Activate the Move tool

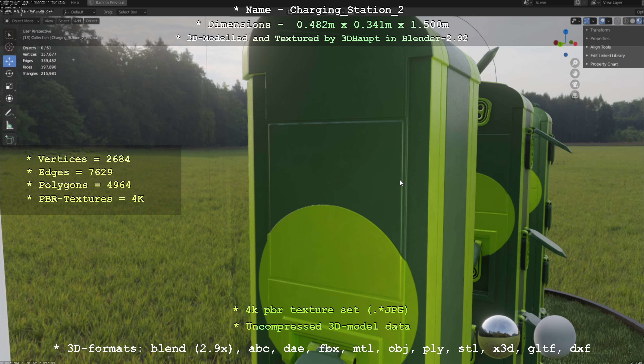[9, 61]
